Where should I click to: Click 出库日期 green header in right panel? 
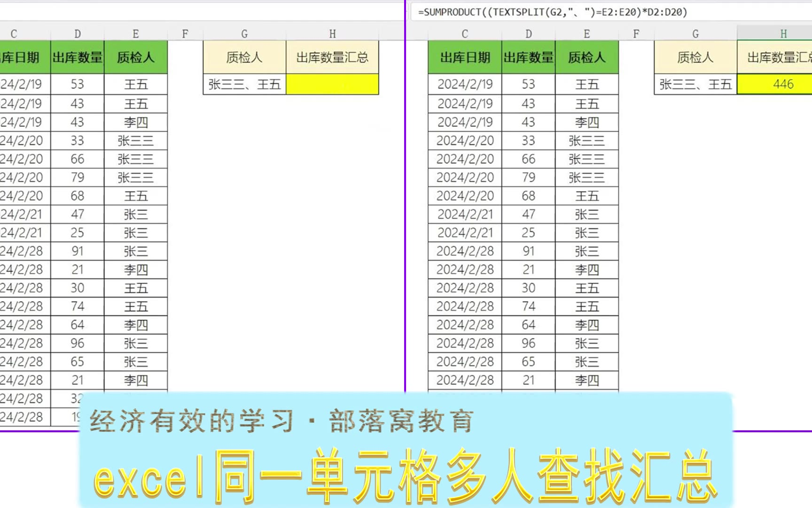[x=465, y=57]
